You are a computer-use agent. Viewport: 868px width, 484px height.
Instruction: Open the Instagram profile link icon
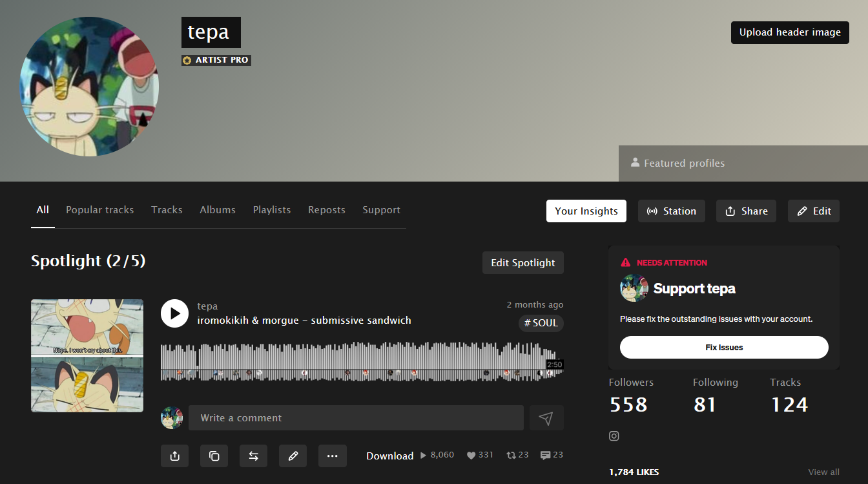point(614,436)
